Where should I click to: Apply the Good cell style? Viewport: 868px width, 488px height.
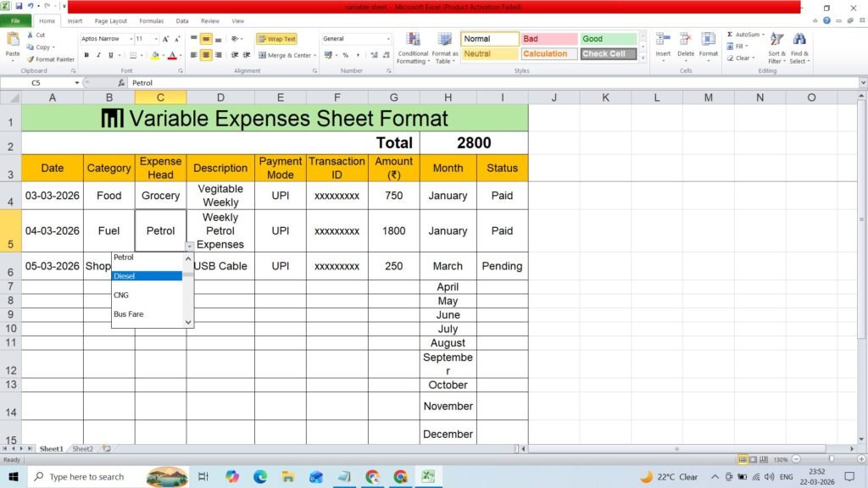[608, 39]
